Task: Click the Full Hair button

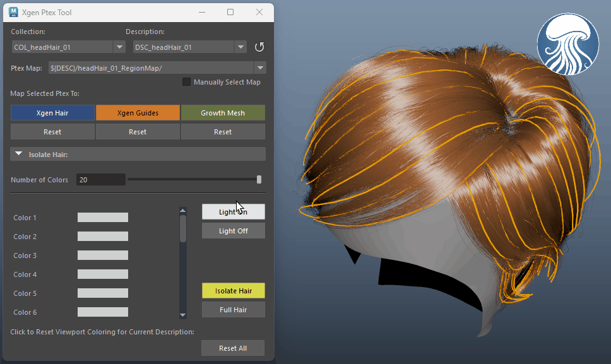Action: pos(234,310)
